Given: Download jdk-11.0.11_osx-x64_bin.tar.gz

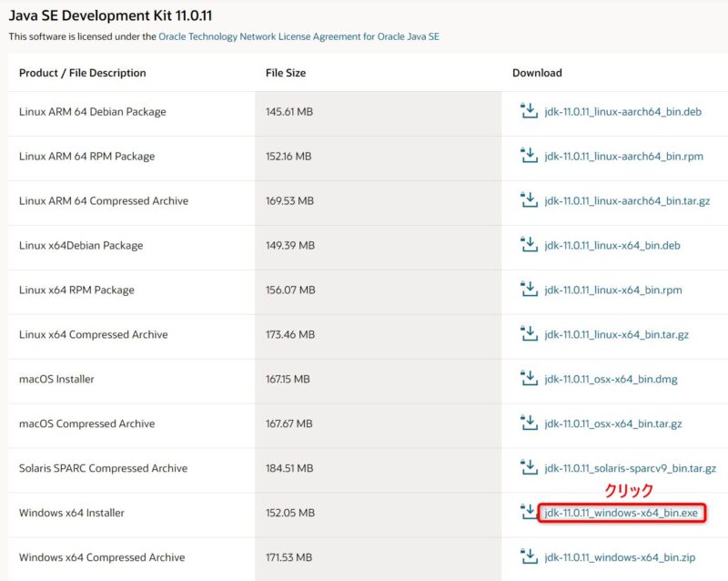Looking at the screenshot, I should click(613, 423).
